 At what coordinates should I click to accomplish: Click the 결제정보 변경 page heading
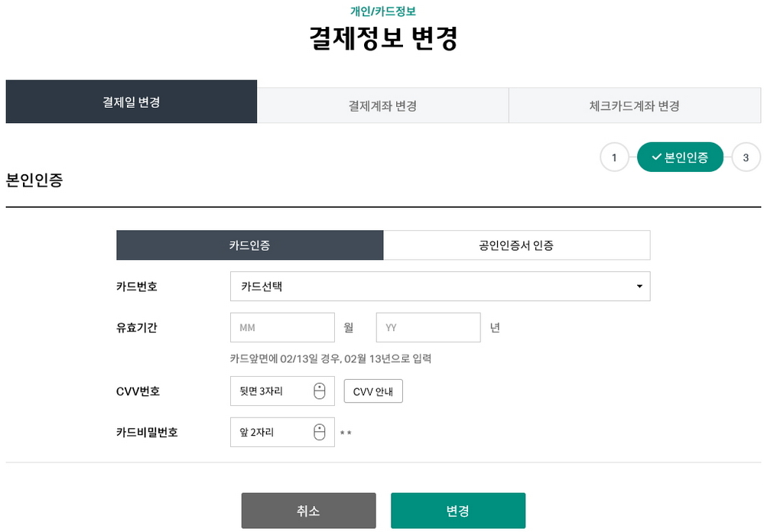383,38
